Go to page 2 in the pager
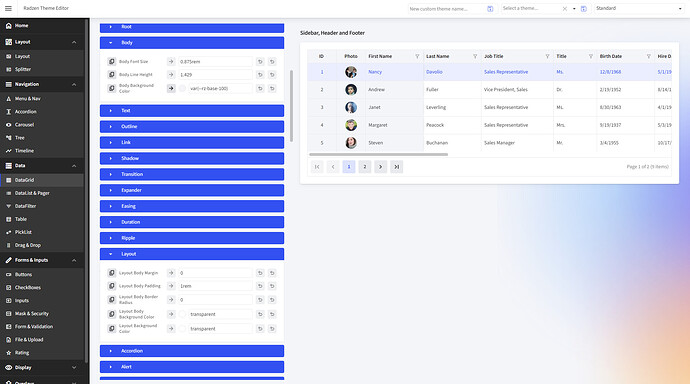Viewport: 690px width, 384px height. point(365,167)
